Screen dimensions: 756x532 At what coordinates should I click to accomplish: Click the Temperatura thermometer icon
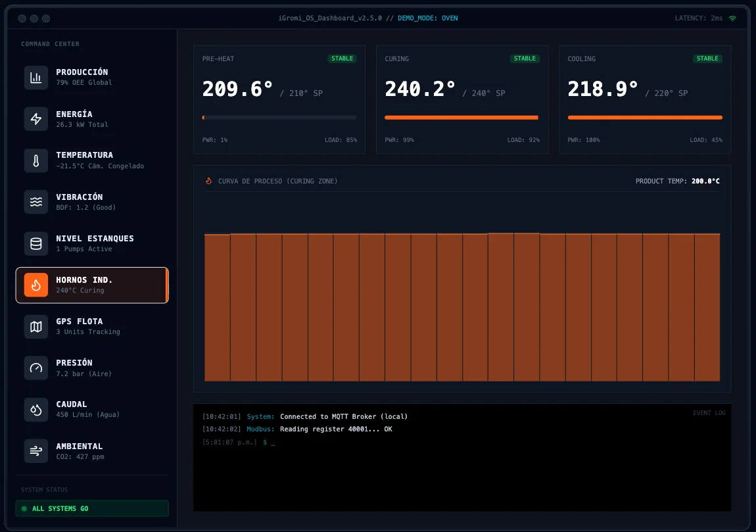point(36,160)
